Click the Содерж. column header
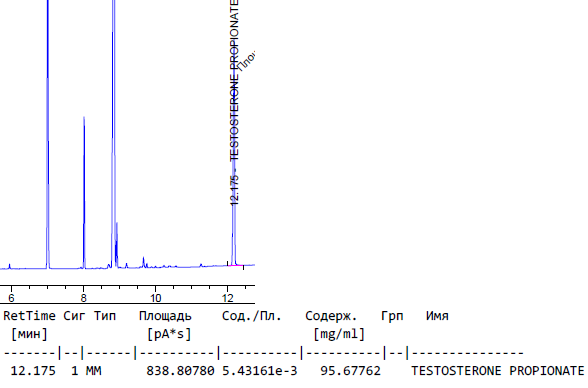The image size is (588, 388). pyautogui.click(x=331, y=316)
